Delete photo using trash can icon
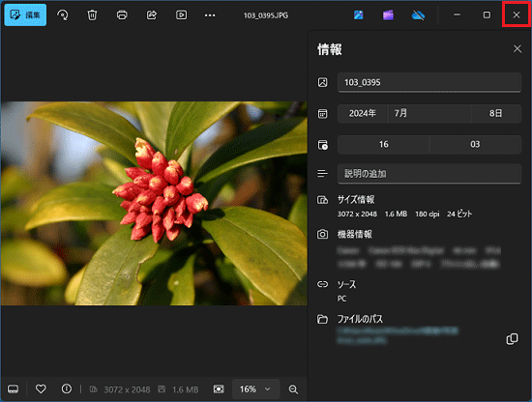This screenshot has height=402, width=532. 92,14
